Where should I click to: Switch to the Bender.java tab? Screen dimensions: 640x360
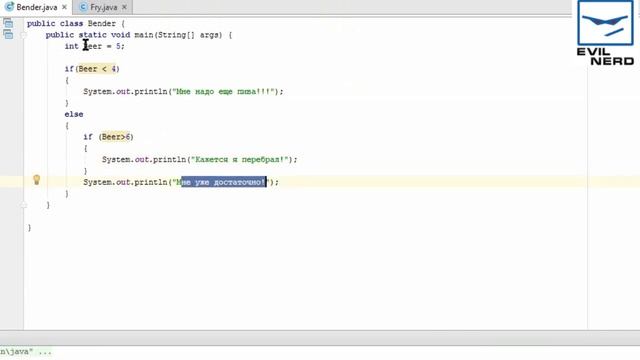click(37, 7)
